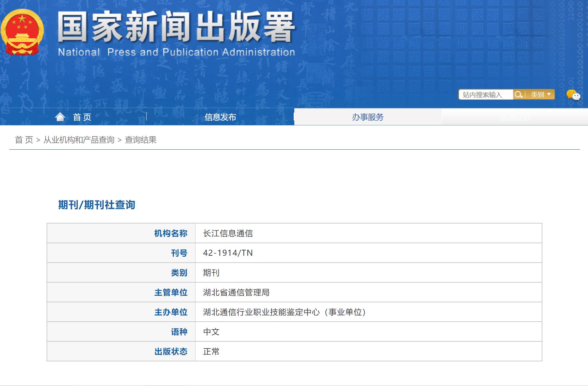Type in the 站内搜索输入 search box
Viewport: 588px width, 386px height.
[x=486, y=95]
